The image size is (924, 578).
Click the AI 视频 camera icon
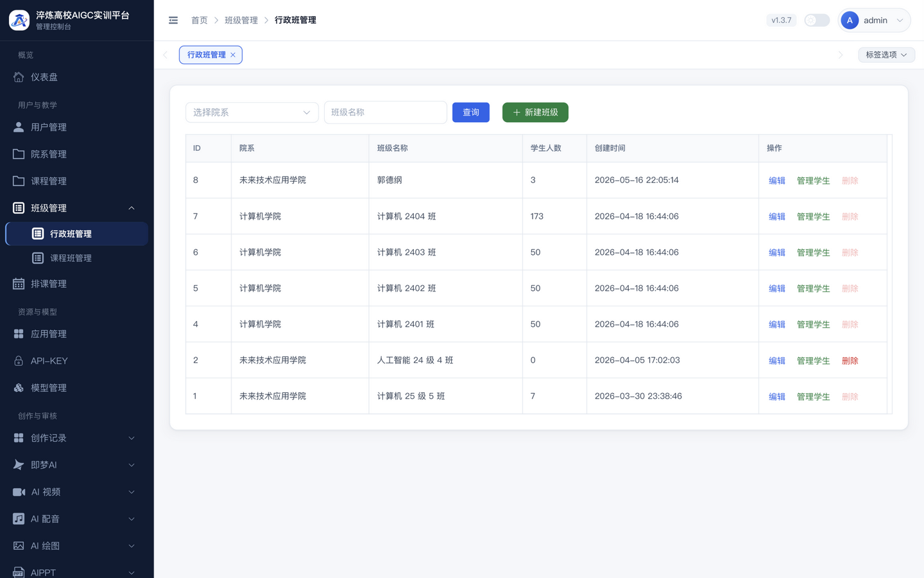click(19, 492)
